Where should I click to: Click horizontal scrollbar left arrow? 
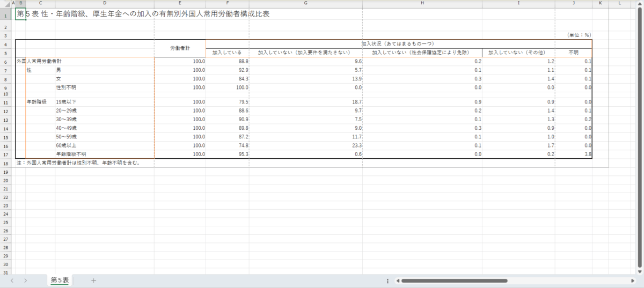(398, 280)
